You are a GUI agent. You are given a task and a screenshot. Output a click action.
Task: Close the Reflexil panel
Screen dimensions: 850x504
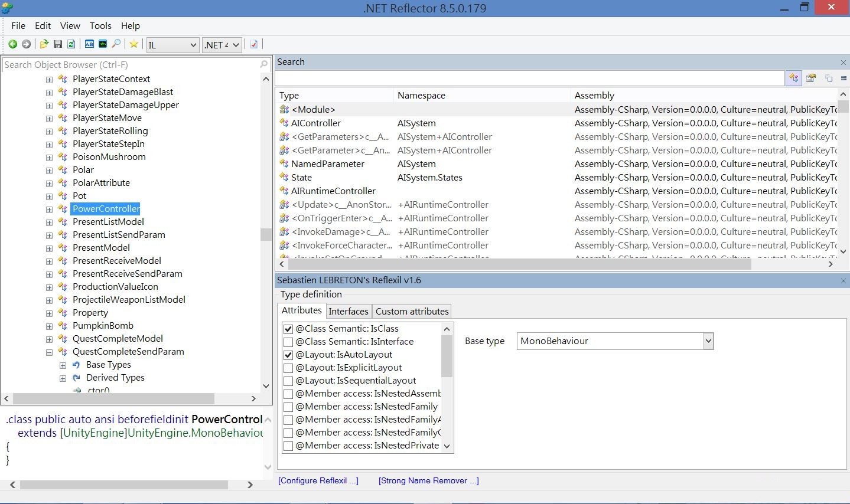(844, 281)
